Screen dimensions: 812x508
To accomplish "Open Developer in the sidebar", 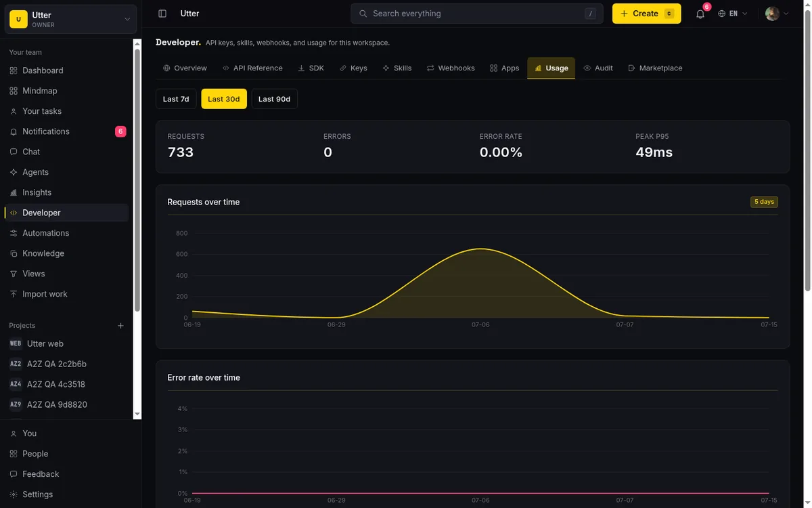I will pyautogui.click(x=66, y=213).
